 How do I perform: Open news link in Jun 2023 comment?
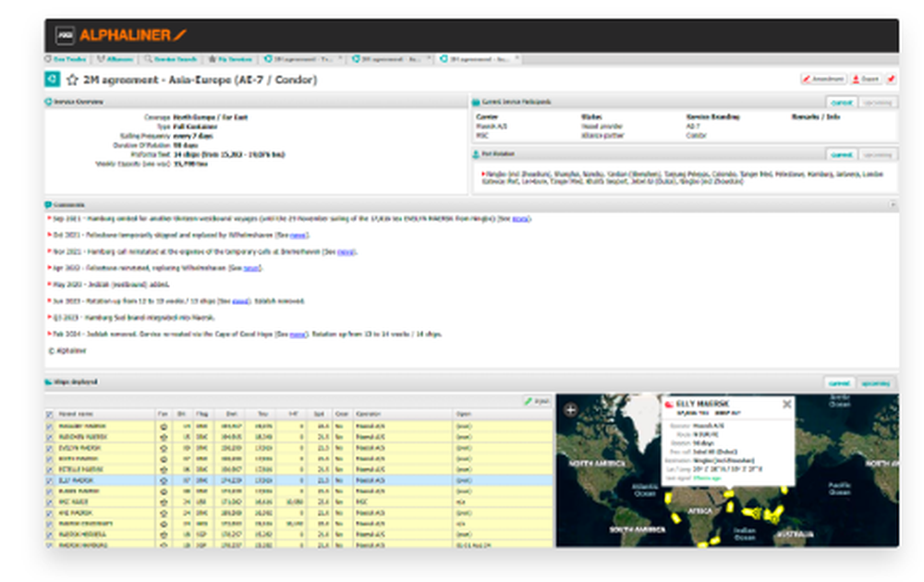(x=240, y=301)
